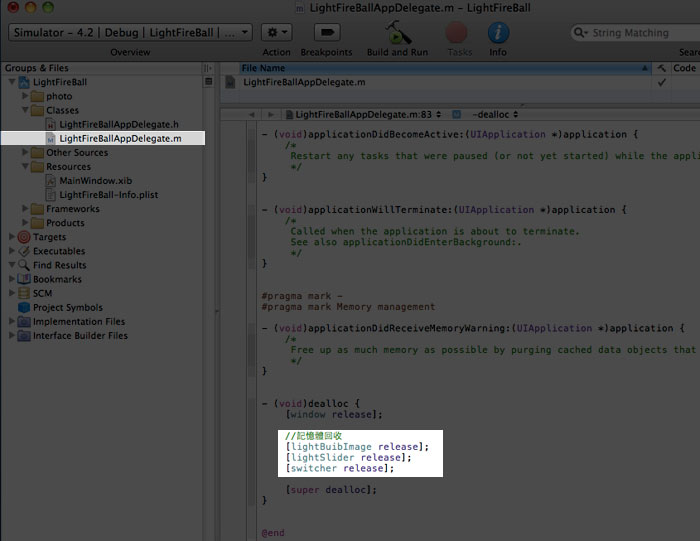Click the lightSlider release code line
This screenshot has width=700, height=541.
pyautogui.click(x=348, y=458)
